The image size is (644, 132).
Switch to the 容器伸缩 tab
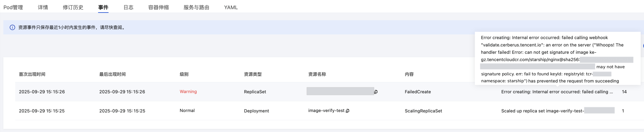coord(158,8)
